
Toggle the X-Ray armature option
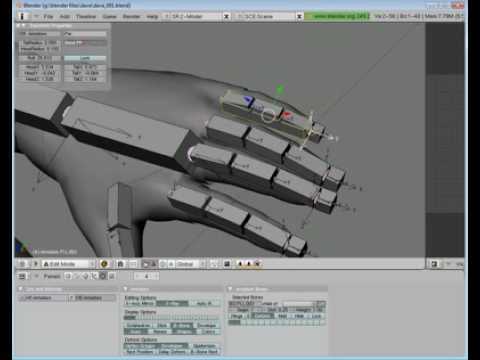pos(172,303)
